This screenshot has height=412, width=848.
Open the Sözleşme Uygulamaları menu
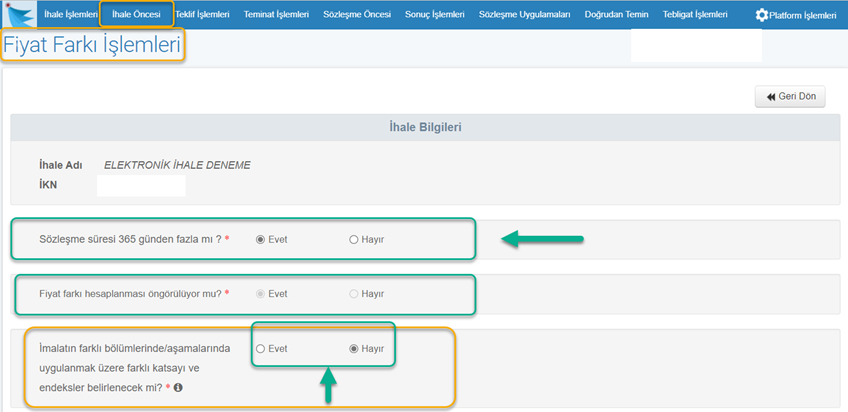(524, 15)
